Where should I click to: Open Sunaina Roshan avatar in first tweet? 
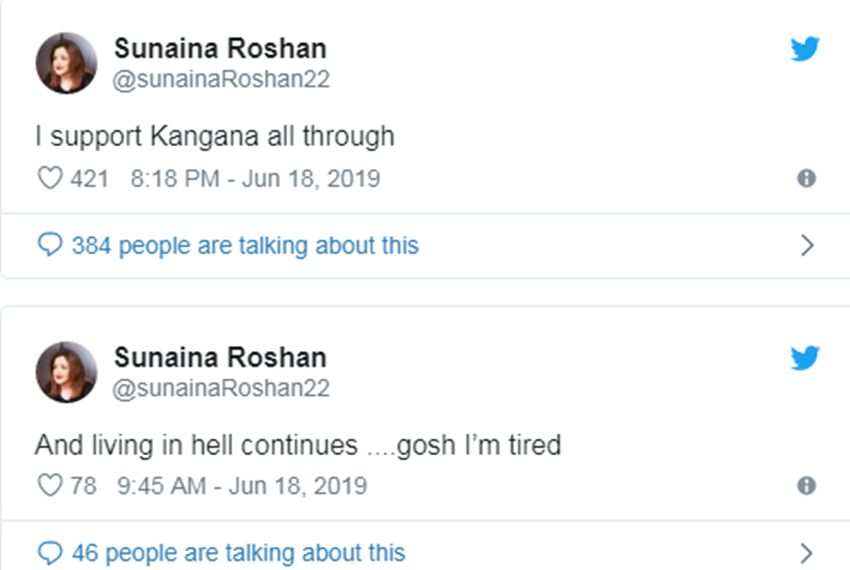pos(66,63)
